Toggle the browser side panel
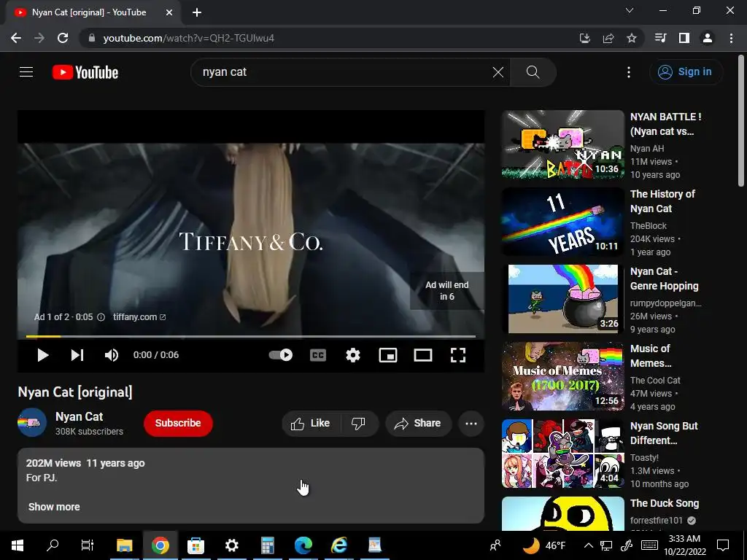Image resolution: width=747 pixels, height=560 pixels. click(684, 38)
